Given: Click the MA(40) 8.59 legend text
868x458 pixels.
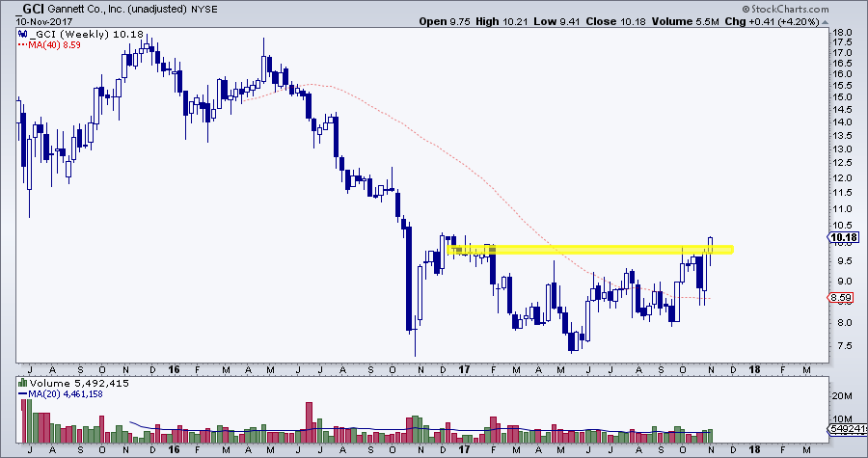Looking at the screenshot, I should pos(55,44).
